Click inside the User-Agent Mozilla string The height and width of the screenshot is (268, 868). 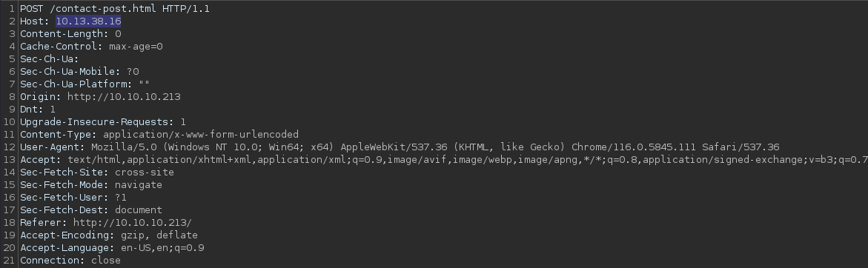(x=435, y=147)
